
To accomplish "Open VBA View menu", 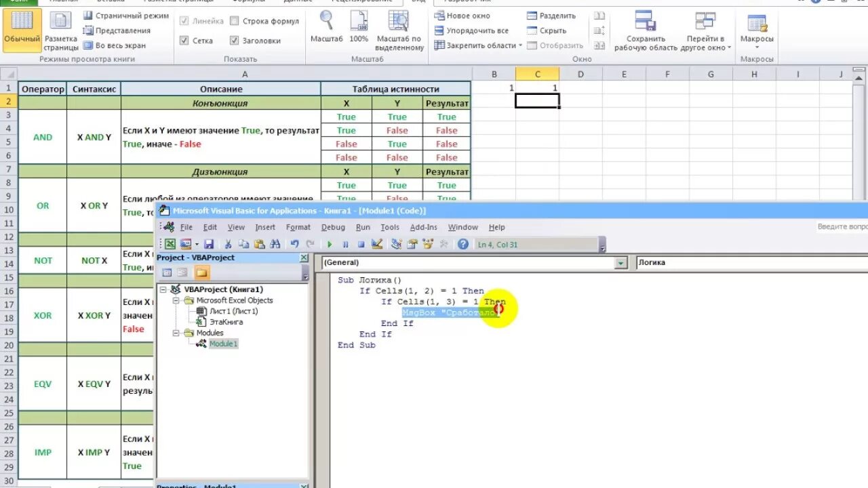I will pyautogui.click(x=236, y=227).
